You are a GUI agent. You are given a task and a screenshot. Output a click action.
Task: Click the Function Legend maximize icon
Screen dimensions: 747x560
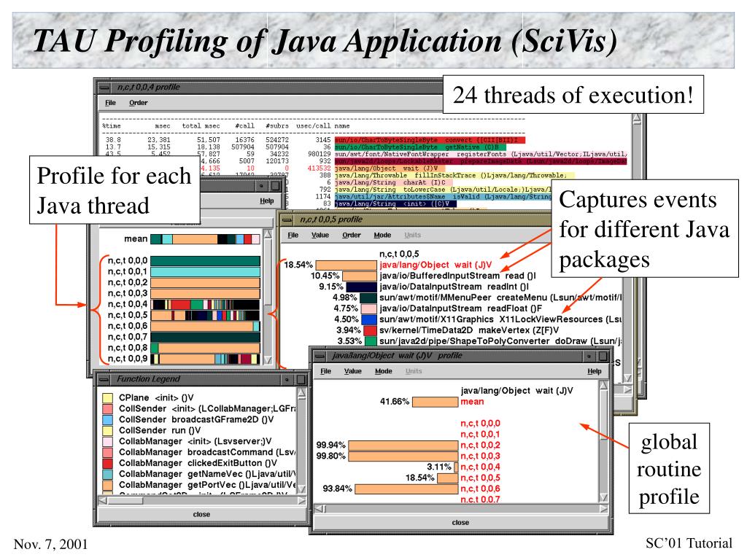pos(301,379)
